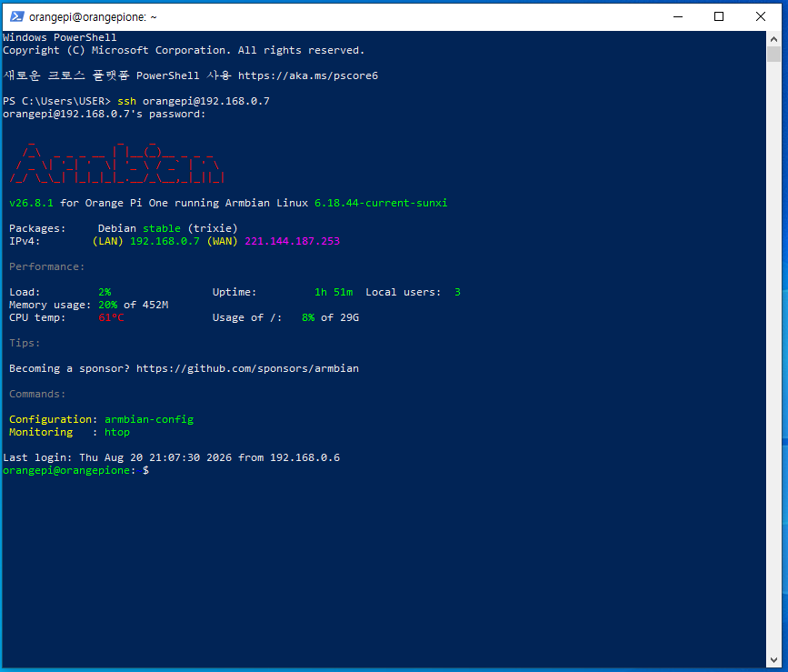Click the 'htop' command text
Screen dimensions: 788x672
(x=117, y=432)
